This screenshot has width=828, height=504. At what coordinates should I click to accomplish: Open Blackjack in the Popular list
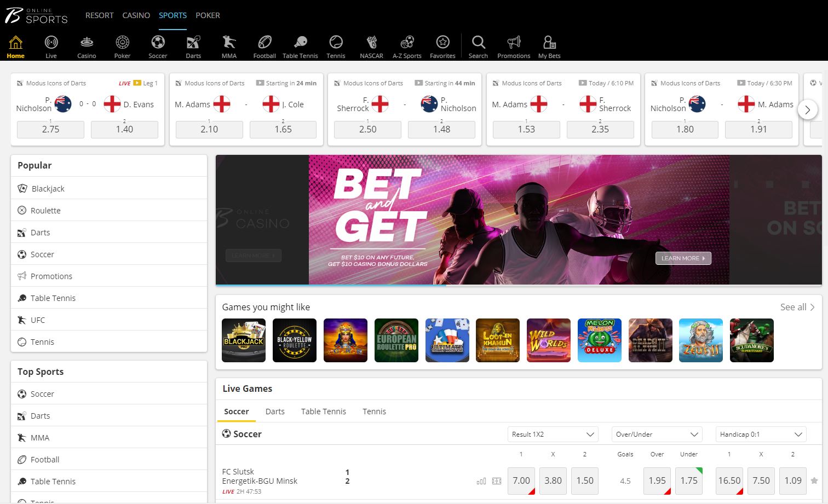coord(109,188)
